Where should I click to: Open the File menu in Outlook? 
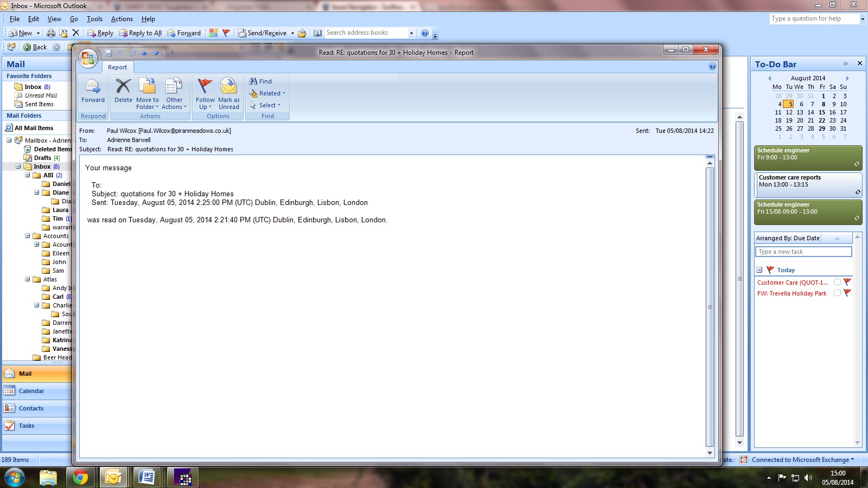[x=15, y=19]
